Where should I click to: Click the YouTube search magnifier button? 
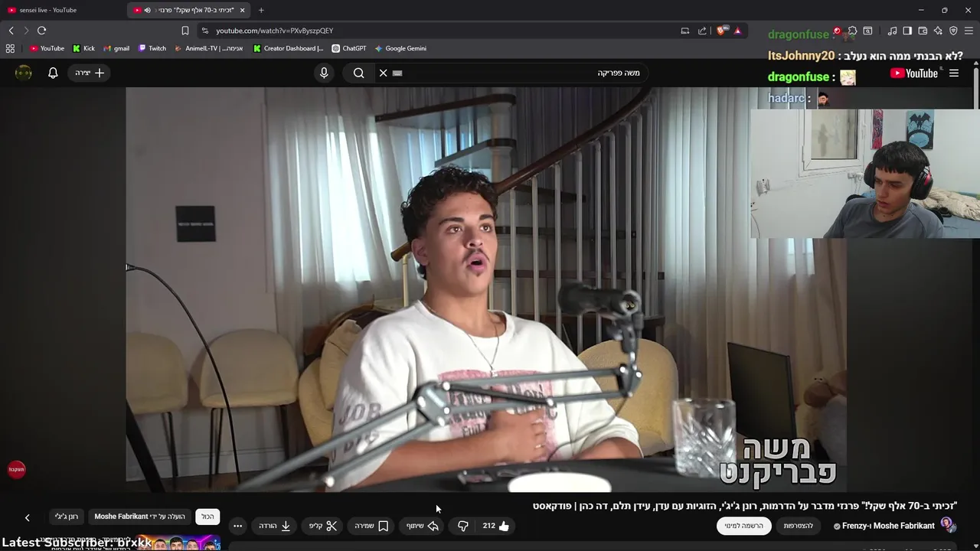point(359,73)
